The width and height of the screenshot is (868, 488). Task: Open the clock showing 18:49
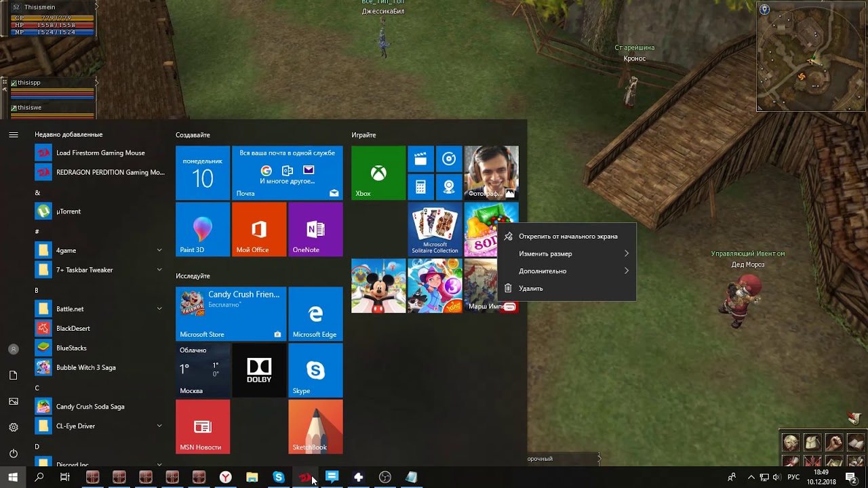(x=821, y=477)
